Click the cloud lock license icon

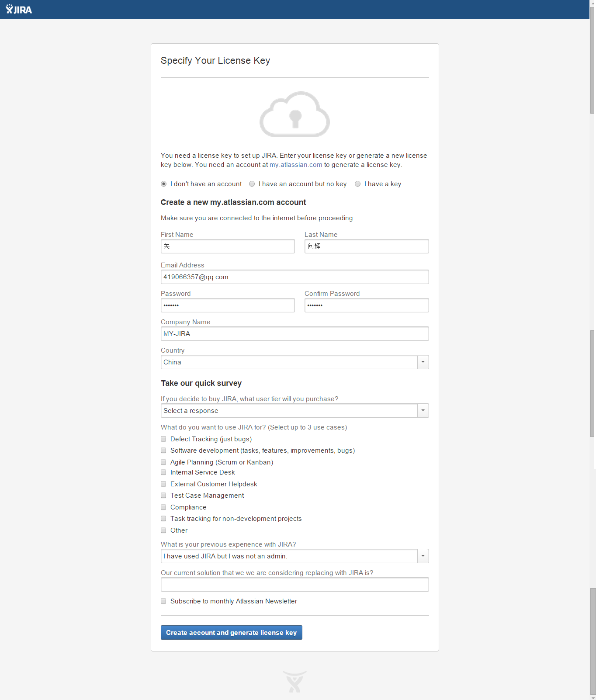pos(295,114)
